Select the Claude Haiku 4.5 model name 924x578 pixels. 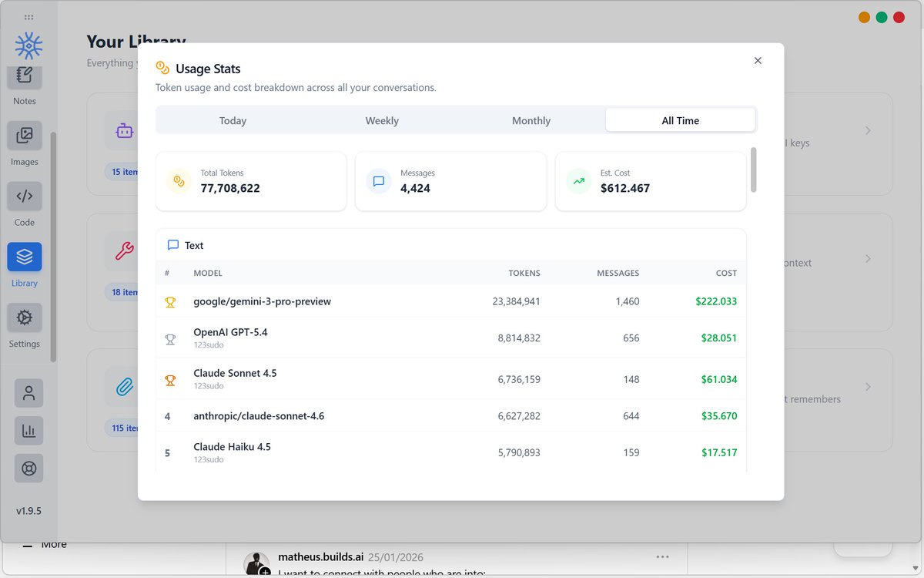(x=232, y=447)
